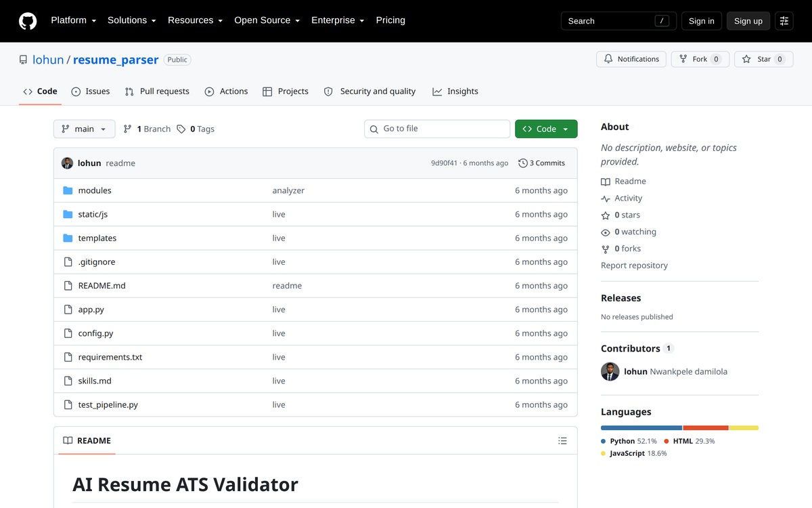Switch to the Issues tab
Viewport: 812px width, 508px height.
coord(91,91)
